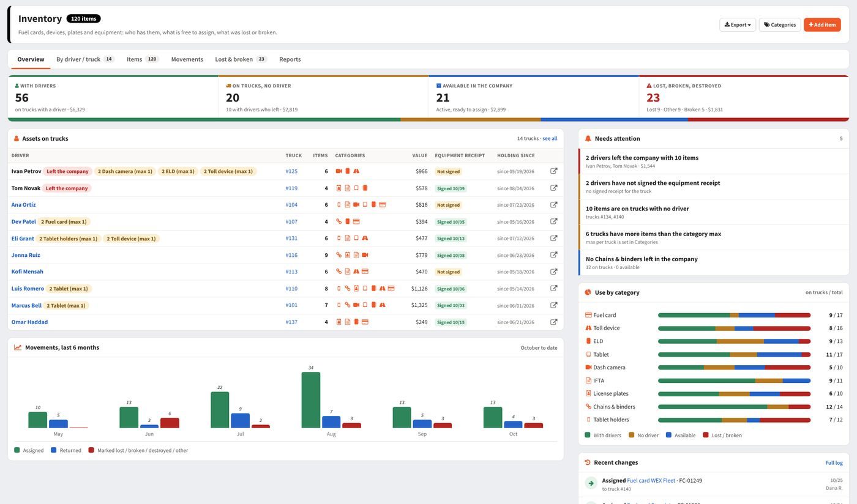Click the arrow icon beside Assigned Fuel card WEX Fleet

591,483
